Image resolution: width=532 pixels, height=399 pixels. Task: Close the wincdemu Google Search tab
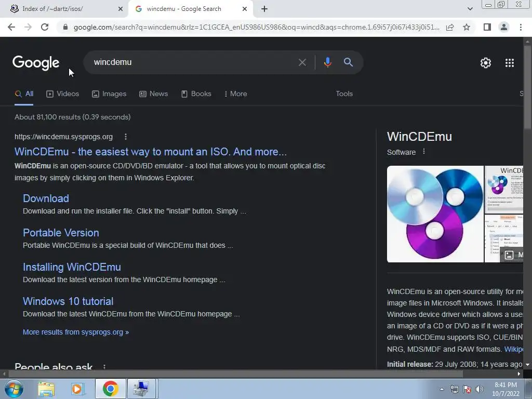tap(245, 9)
